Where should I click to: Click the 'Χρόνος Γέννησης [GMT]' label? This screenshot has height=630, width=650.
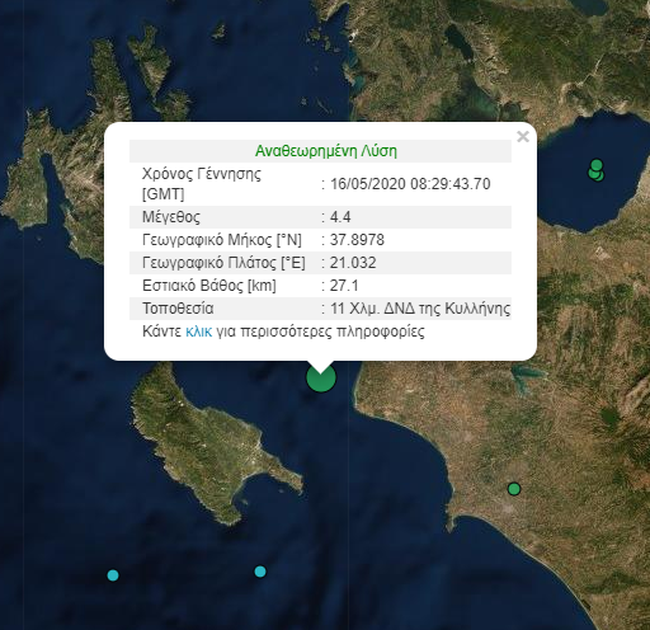201,184
